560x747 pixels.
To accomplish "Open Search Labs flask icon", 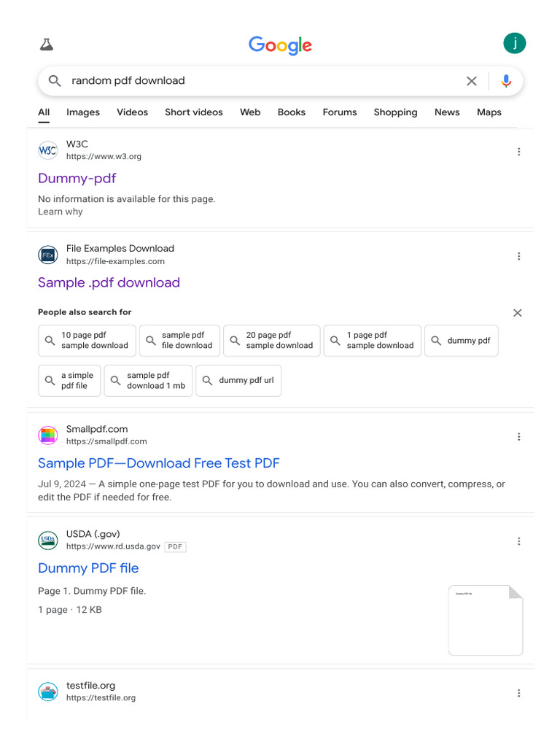I will (47, 44).
